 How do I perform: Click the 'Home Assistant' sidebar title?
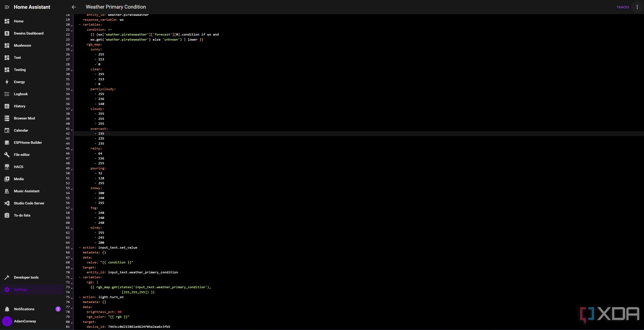(x=32, y=7)
